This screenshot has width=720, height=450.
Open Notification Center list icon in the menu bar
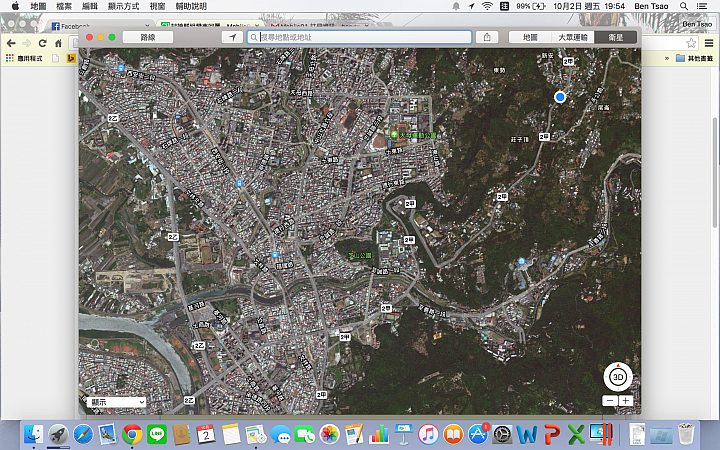tap(702, 6)
